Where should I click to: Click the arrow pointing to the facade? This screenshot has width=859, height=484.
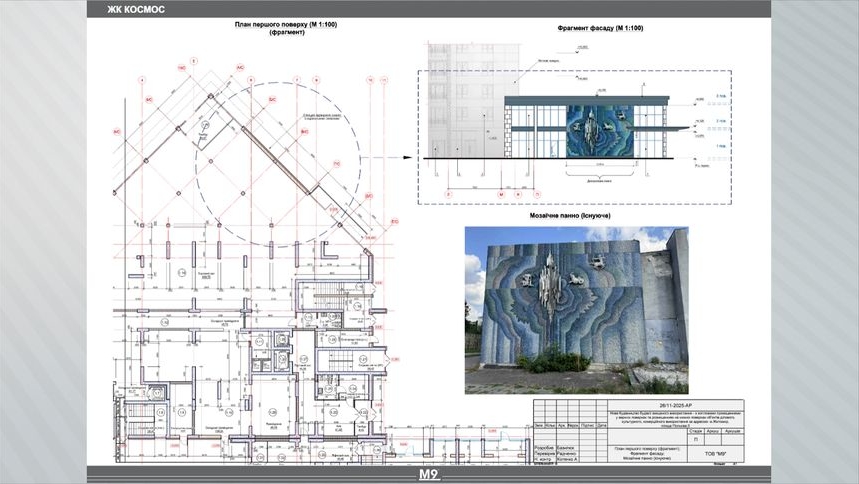click(x=402, y=158)
